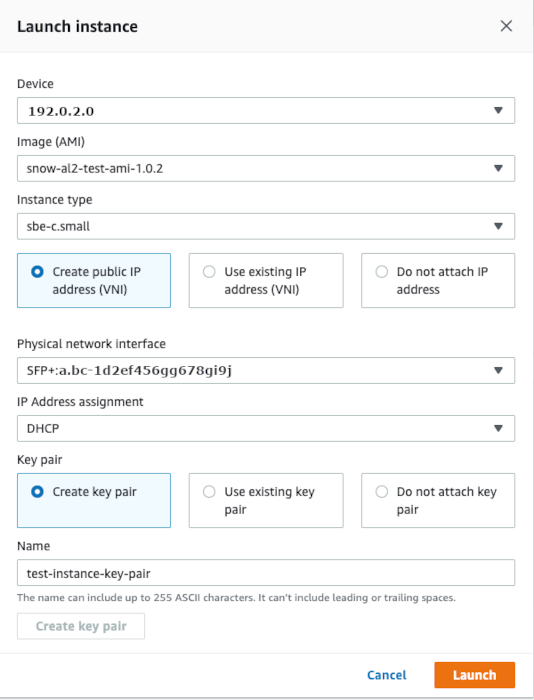Viewport: 534px width, 700px height.
Task: Select Create public IP address (VNI)
Action: point(94,280)
